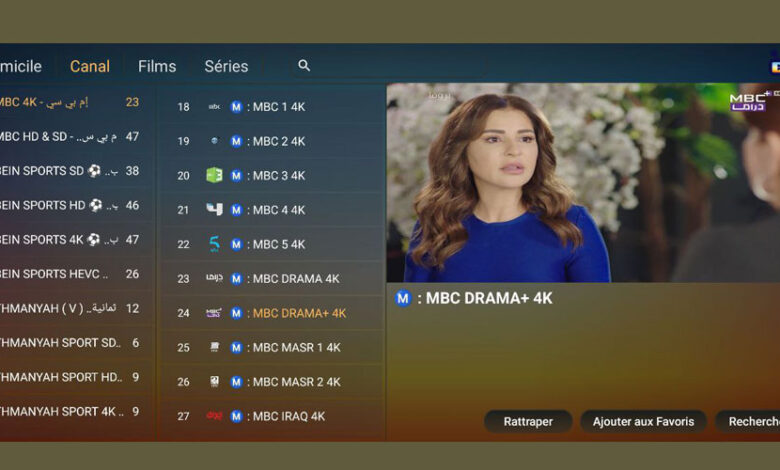This screenshot has height=470, width=780.
Task: Click the MBC 2 channel logo icon
Action: coord(214,141)
